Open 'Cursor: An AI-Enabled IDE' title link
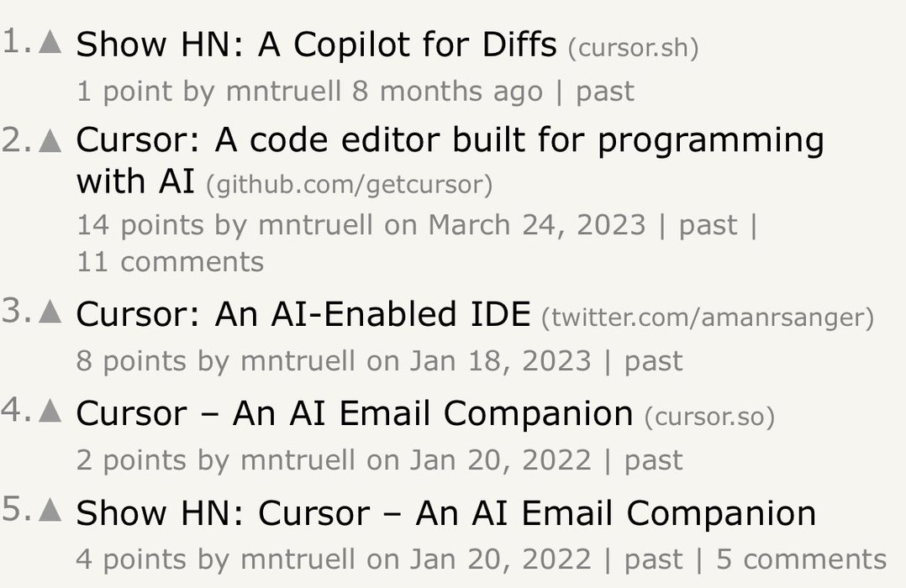The height and width of the screenshot is (588, 906). point(303,314)
